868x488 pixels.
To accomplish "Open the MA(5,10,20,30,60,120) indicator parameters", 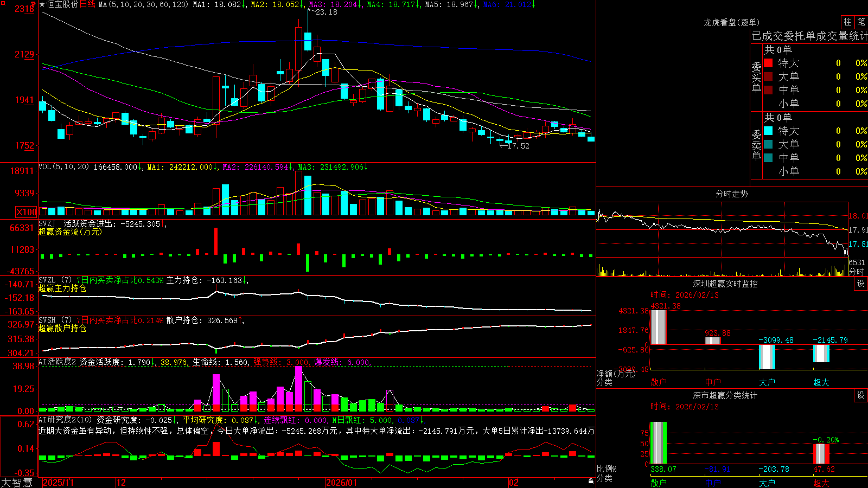I will [x=144, y=4].
